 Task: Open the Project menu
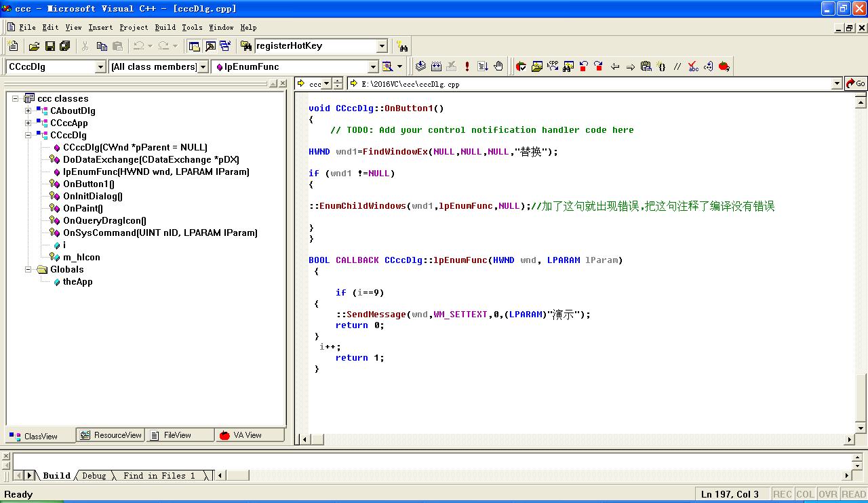134,27
